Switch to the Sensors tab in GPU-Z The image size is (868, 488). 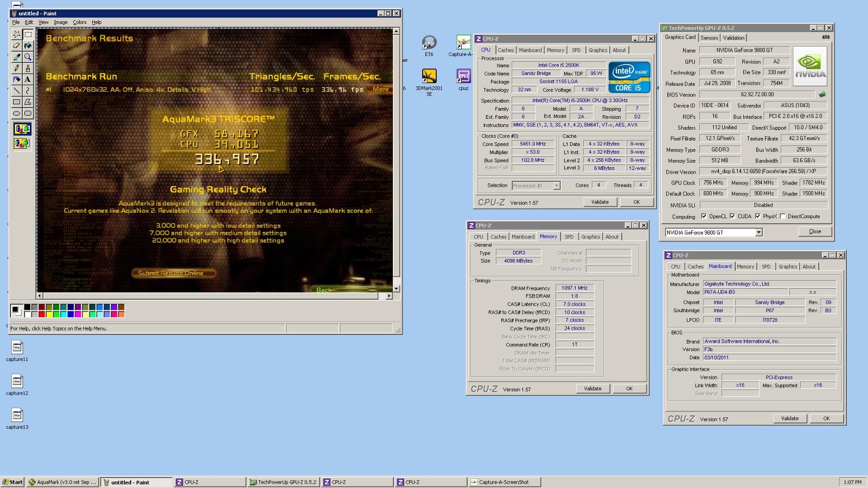709,38
